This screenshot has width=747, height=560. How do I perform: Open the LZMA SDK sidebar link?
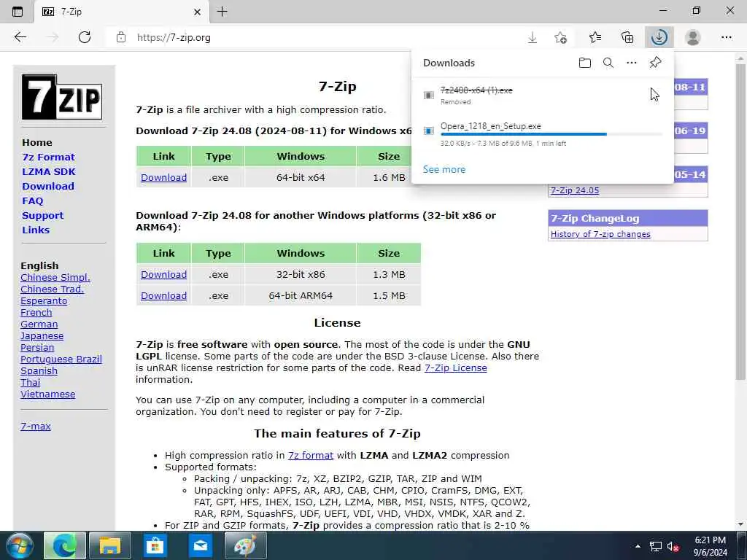coord(49,172)
